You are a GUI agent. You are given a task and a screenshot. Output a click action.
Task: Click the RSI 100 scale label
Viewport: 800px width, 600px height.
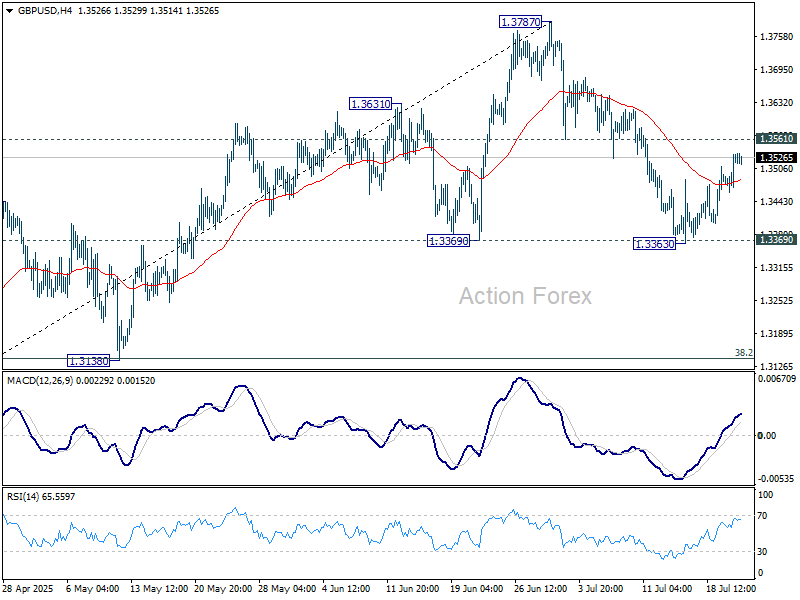(x=765, y=495)
